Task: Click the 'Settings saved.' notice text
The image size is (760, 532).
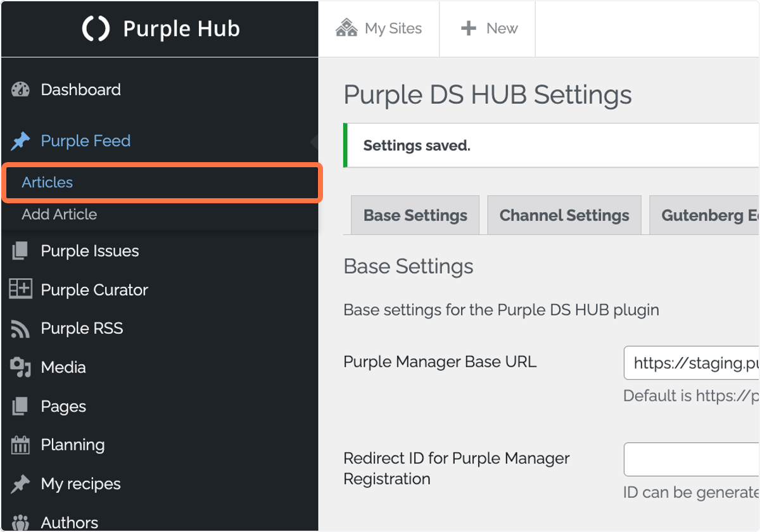Action: coord(417,146)
